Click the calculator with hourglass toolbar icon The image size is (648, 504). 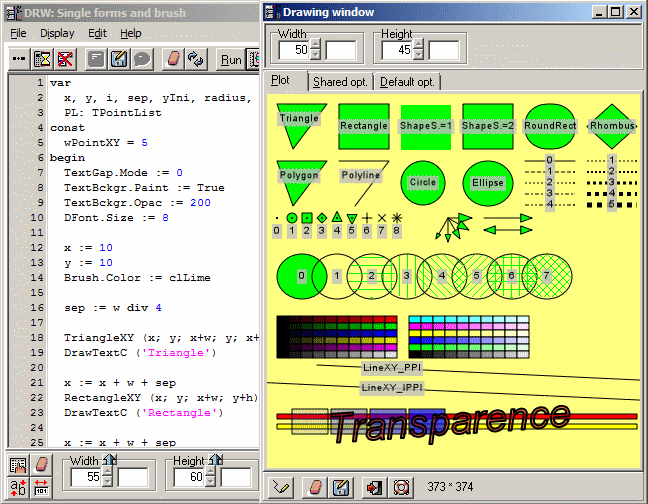click(43, 59)
